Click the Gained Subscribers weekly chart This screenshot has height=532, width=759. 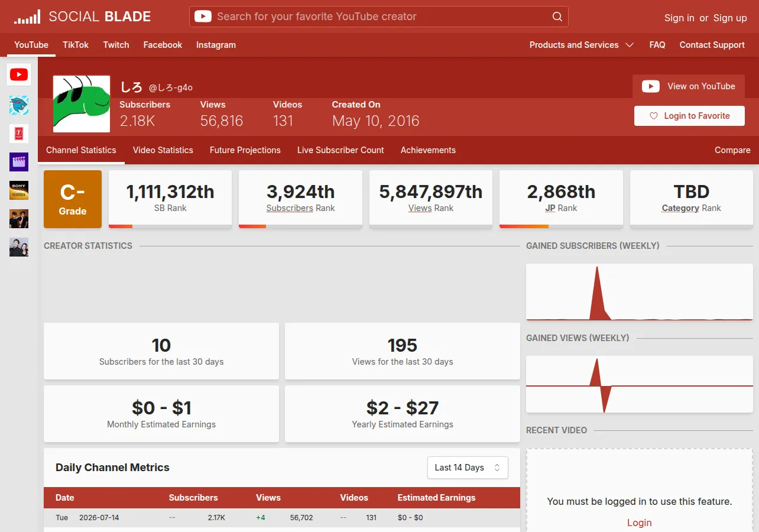click(x=640, y=292)
